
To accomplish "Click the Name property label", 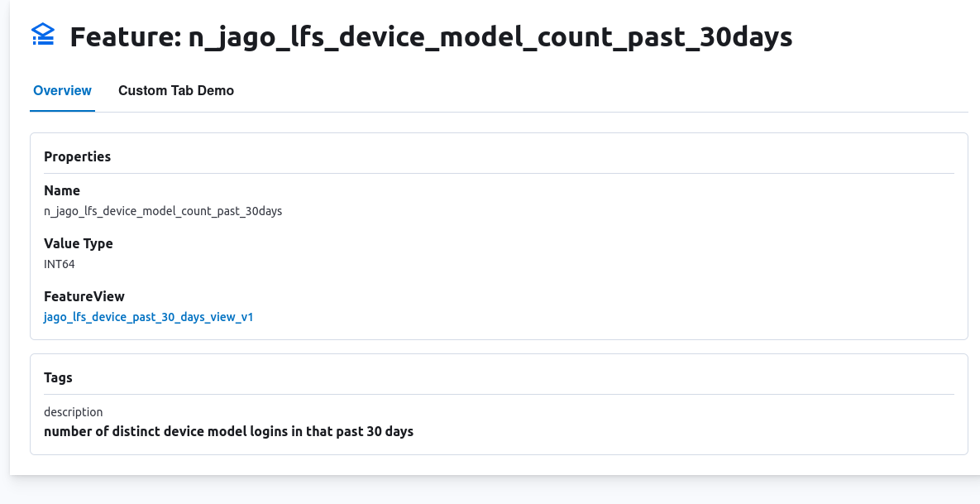I will (x=62, y=190).
